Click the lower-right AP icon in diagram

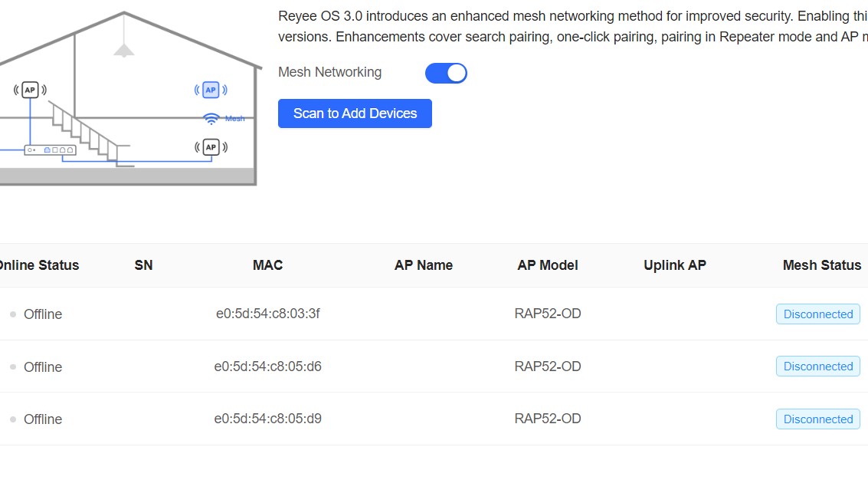click(x=211, y=147)
